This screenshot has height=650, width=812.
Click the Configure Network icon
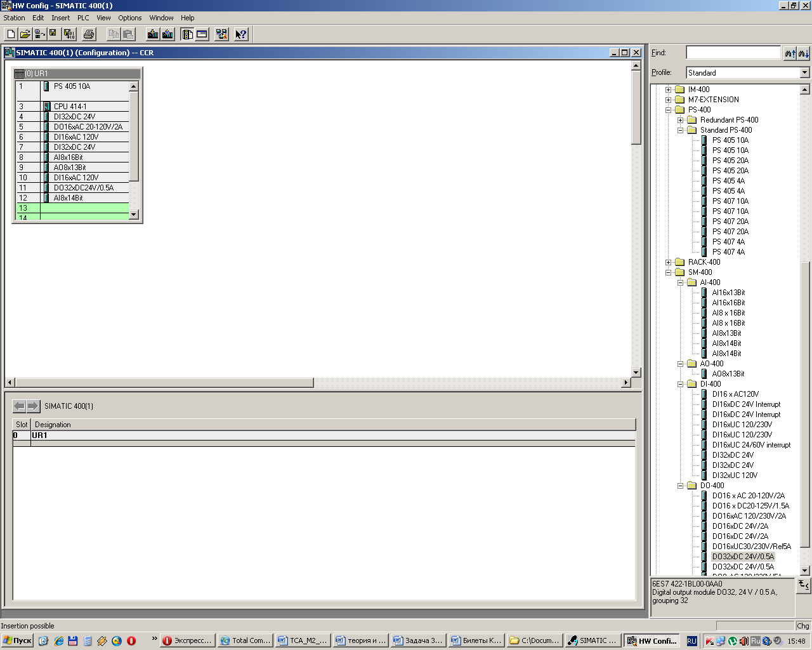(221, 34)
